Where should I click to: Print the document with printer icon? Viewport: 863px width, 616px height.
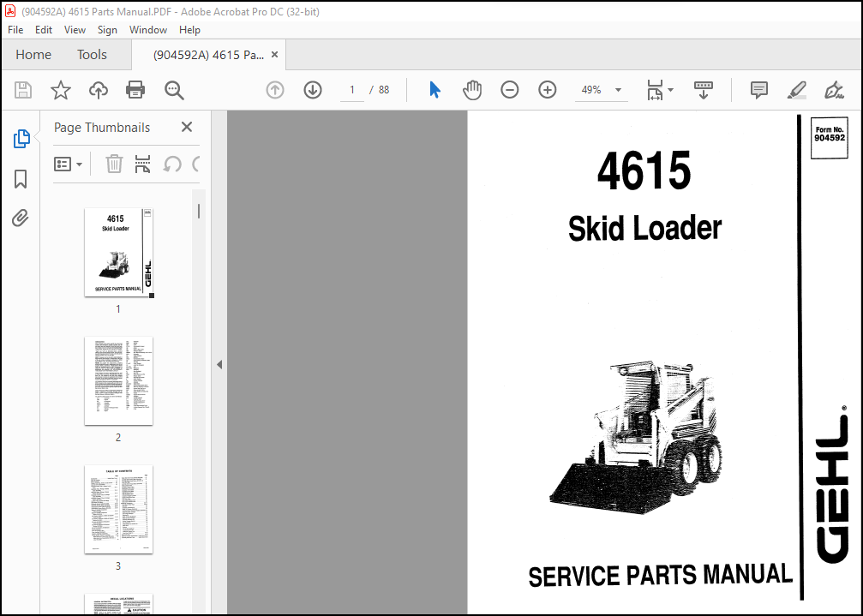(135, 90)
